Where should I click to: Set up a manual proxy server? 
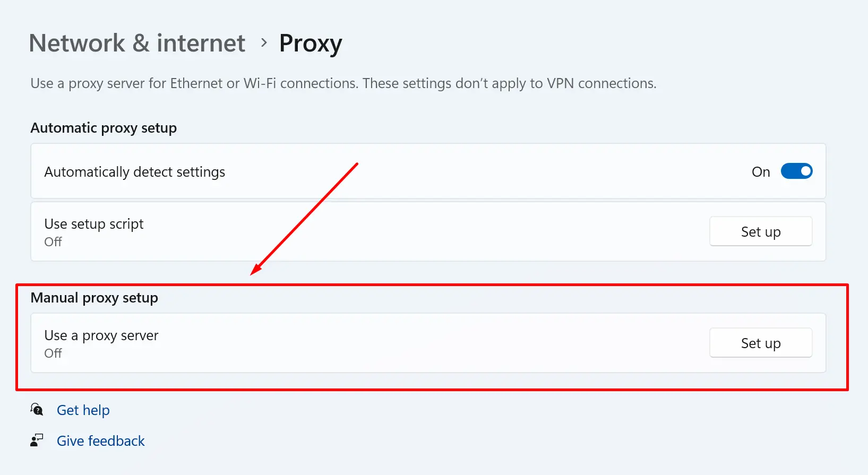point(760,343)
